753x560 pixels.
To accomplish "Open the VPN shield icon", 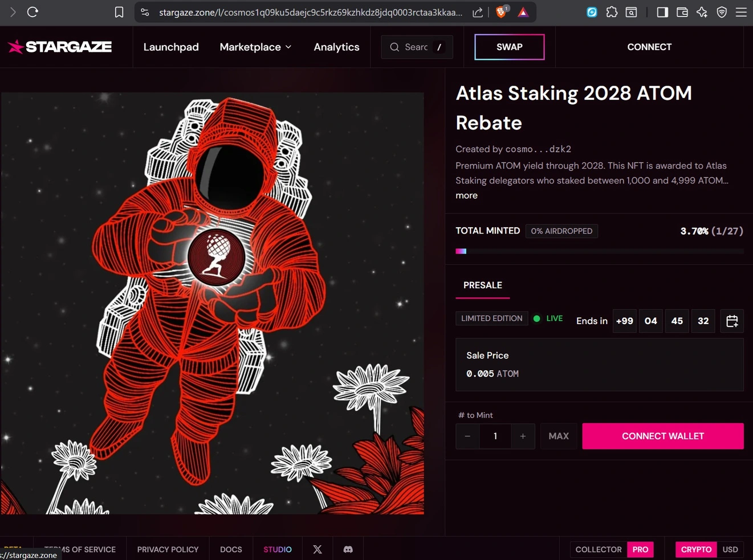I will coord(722,12).
